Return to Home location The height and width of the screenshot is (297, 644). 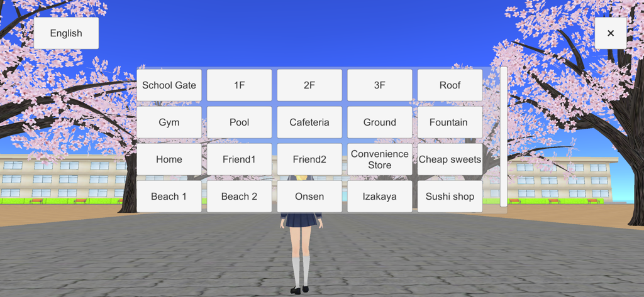pyautogui.click(x=169, y=159)
